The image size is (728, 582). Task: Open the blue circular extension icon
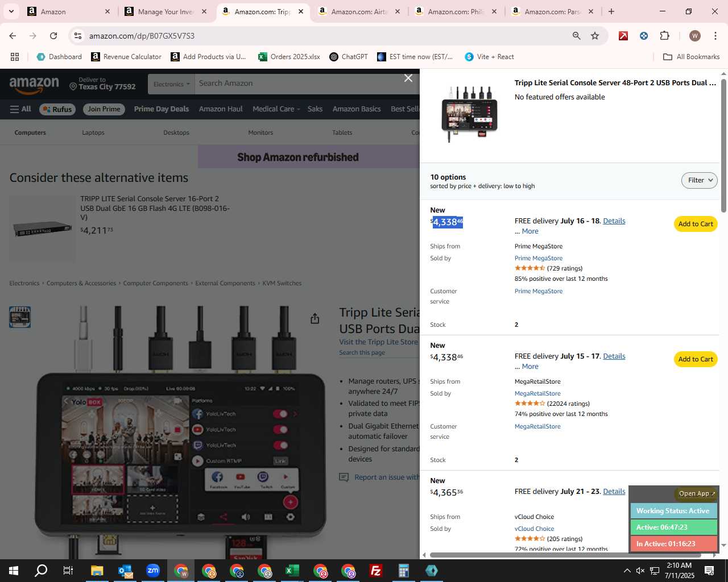[644, 36]
